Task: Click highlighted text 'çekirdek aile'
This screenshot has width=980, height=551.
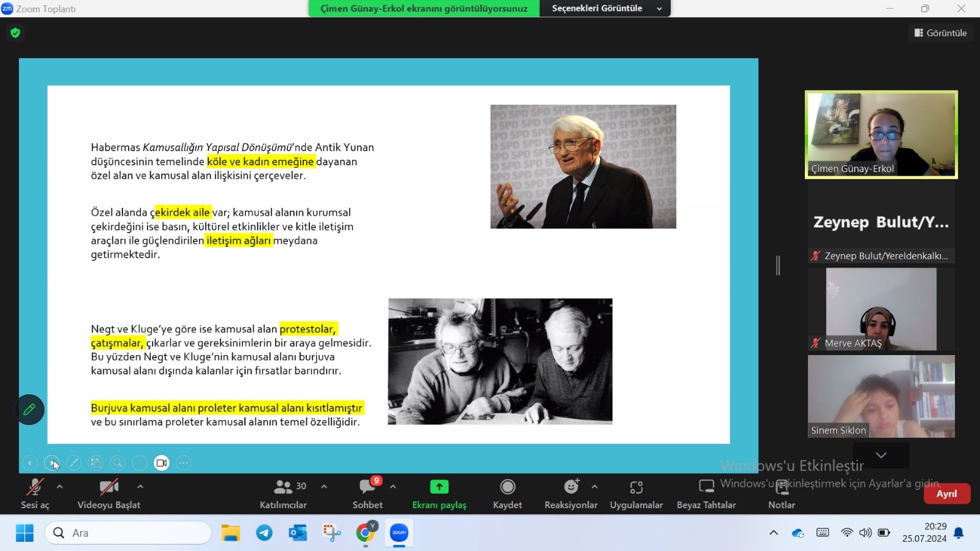Action: (x=183, y=212)
